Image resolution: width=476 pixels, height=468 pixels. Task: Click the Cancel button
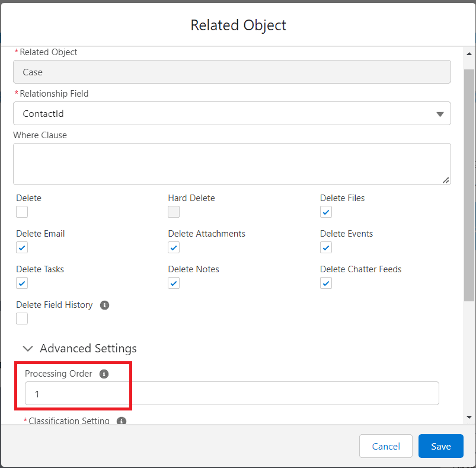coord(385,446)
